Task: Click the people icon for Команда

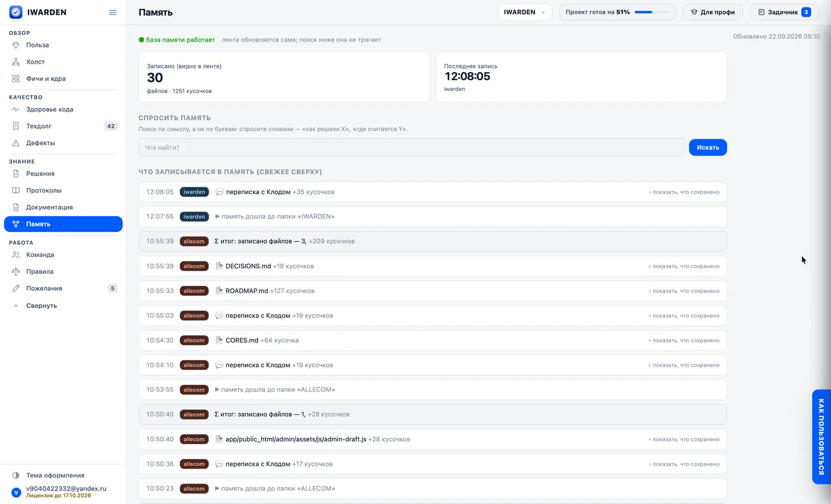Action: pyautogui.click(x=16, y=255)
